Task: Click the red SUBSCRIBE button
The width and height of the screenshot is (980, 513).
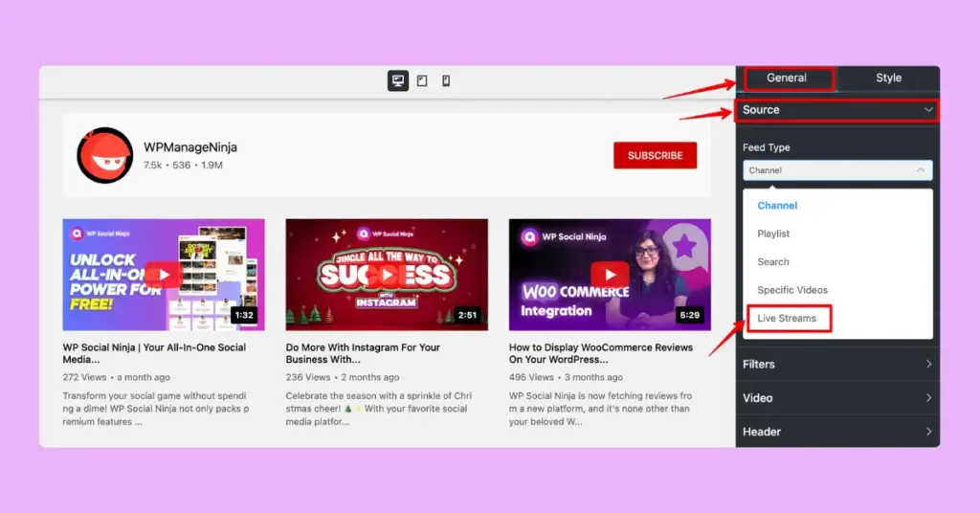Action: pos(655,156)
